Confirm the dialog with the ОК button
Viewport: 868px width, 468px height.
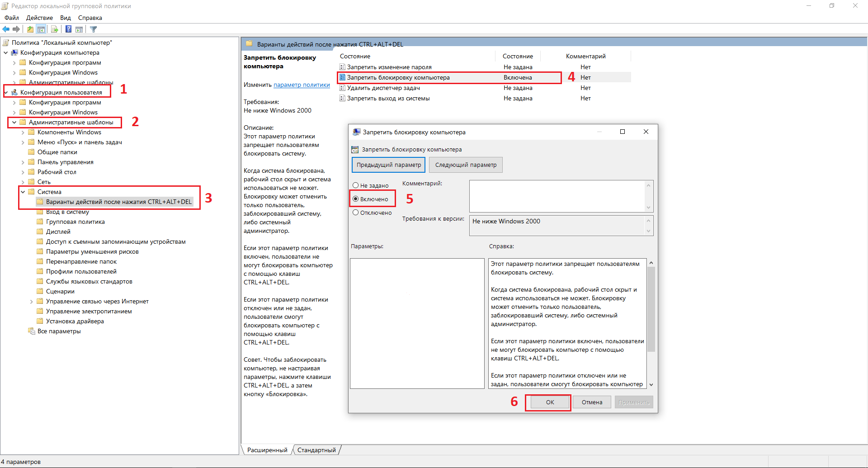[550, 402]
